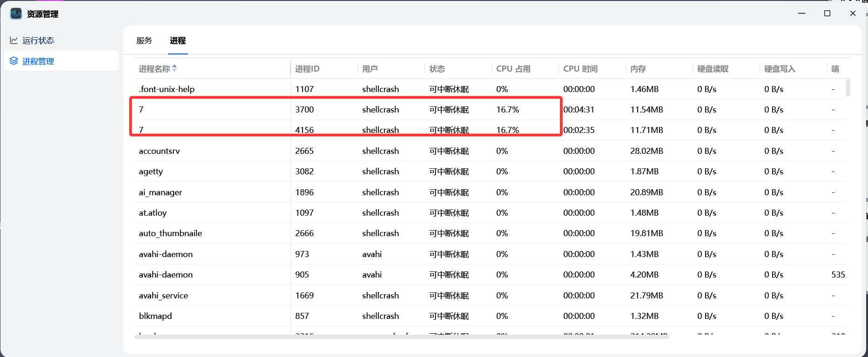
Task: Sort by the 进程名称 column header
Action: point(155,69)
